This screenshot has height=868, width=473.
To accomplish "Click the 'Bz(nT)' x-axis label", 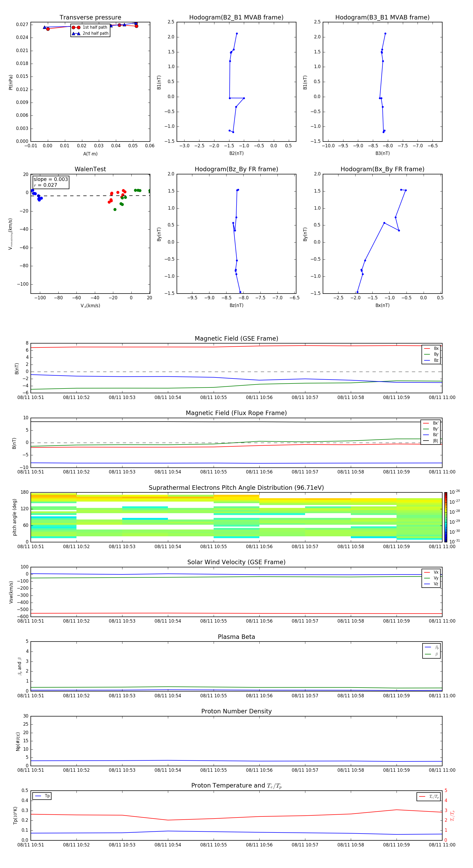I will [236, 305].
